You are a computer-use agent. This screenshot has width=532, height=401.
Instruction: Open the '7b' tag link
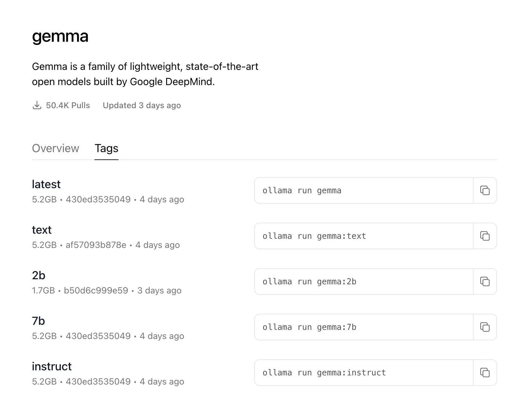pyautogui.click(x=39, y=321)
